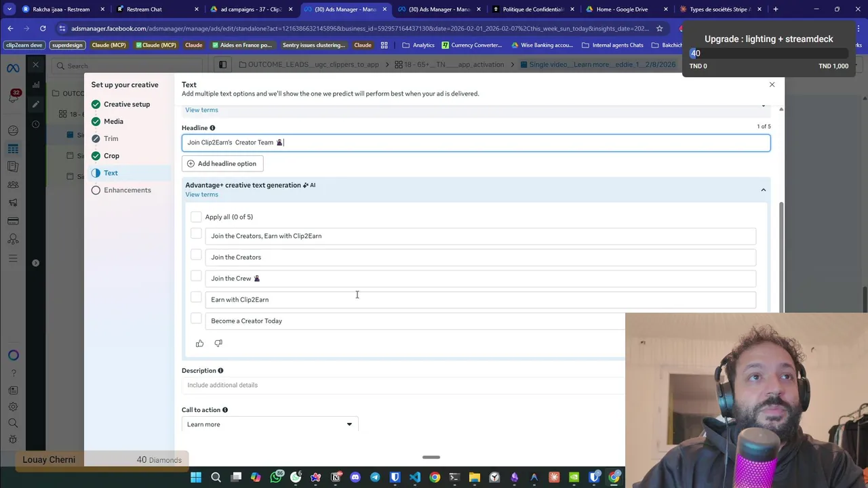Open Chrome tab search dropdown arrow

(x=9, y=9)
